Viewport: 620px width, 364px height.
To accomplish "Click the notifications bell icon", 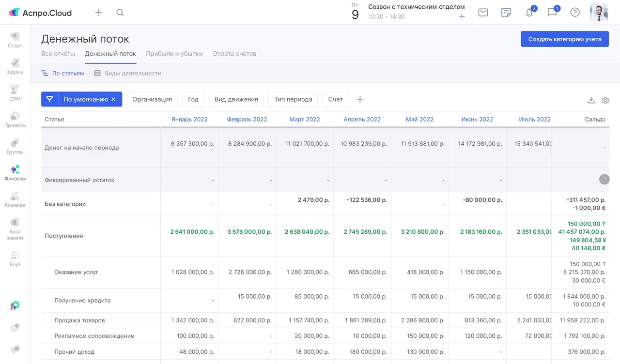I will tap(529, 13).
